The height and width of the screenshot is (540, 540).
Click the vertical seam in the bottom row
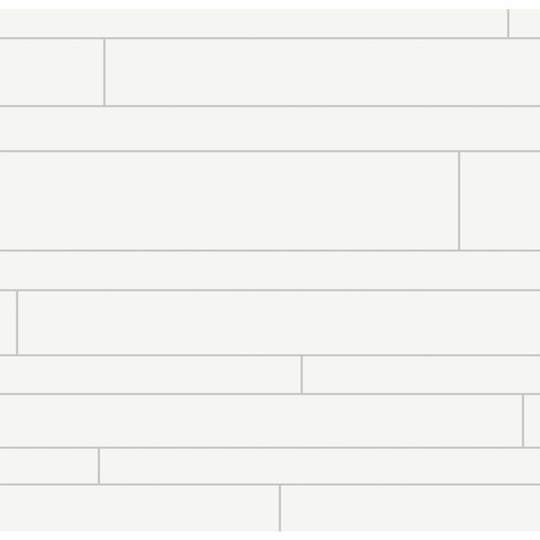[x=280, y=508]
